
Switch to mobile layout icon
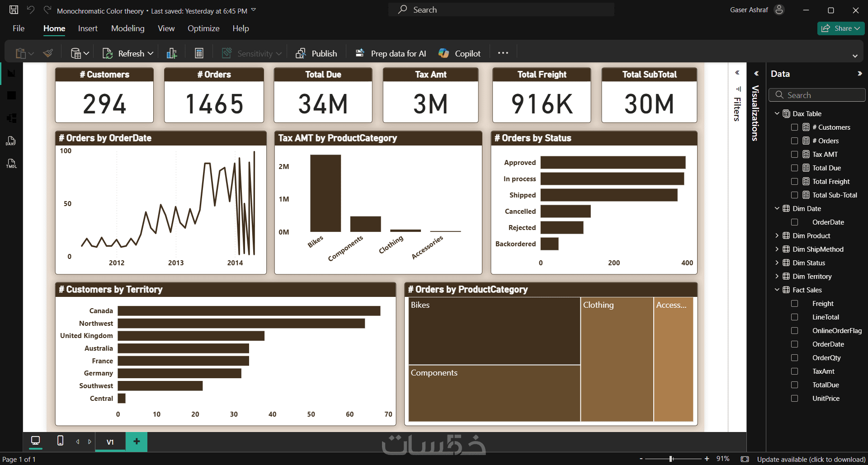click(x=60, y=441)
